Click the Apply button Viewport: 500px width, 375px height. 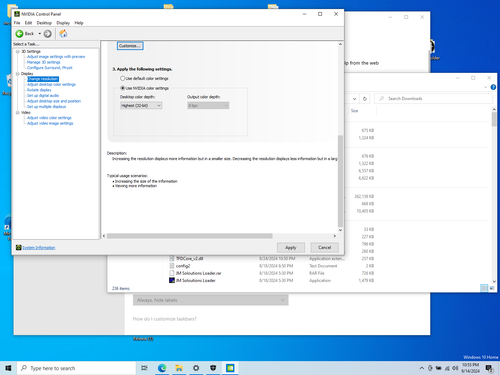291,248
